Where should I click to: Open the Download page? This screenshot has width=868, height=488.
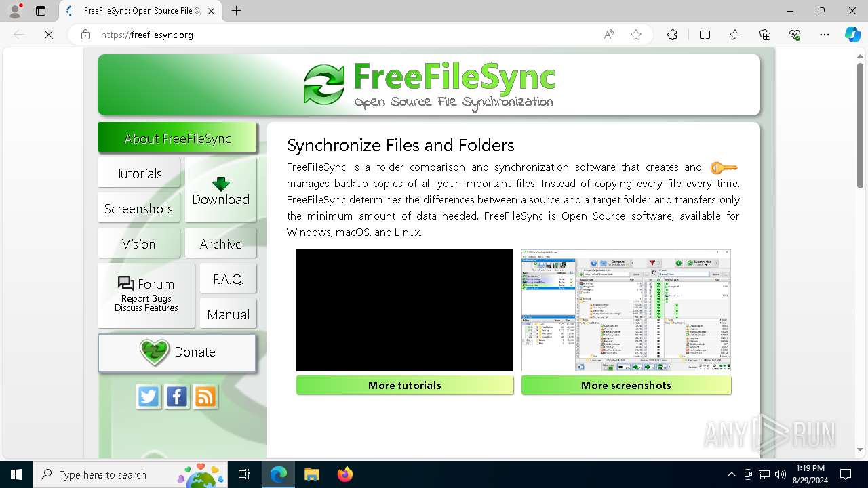coord(220,190)
